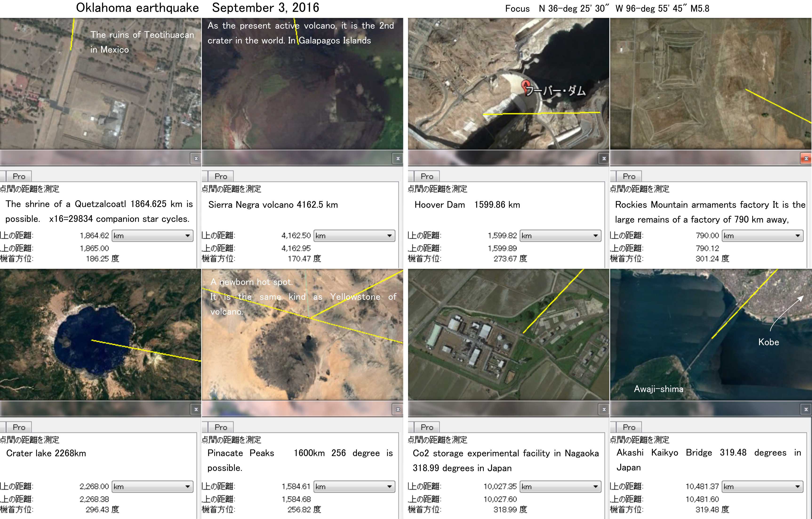Screen dimensions: 812x519
Task: Open km unit dropdown for 2,268.00 distance
Action: click(153, 487)
